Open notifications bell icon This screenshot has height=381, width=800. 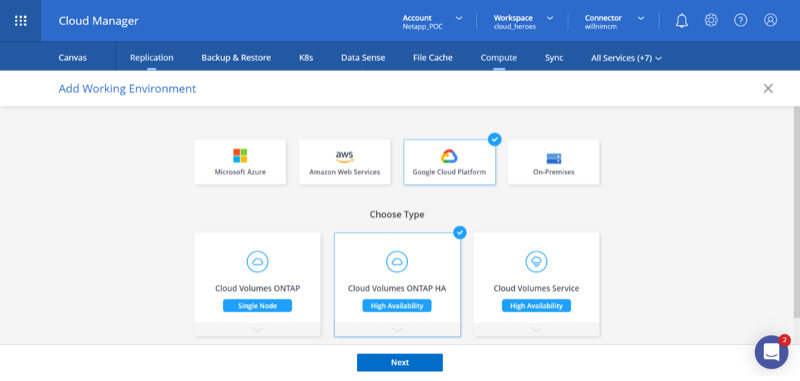682,20
